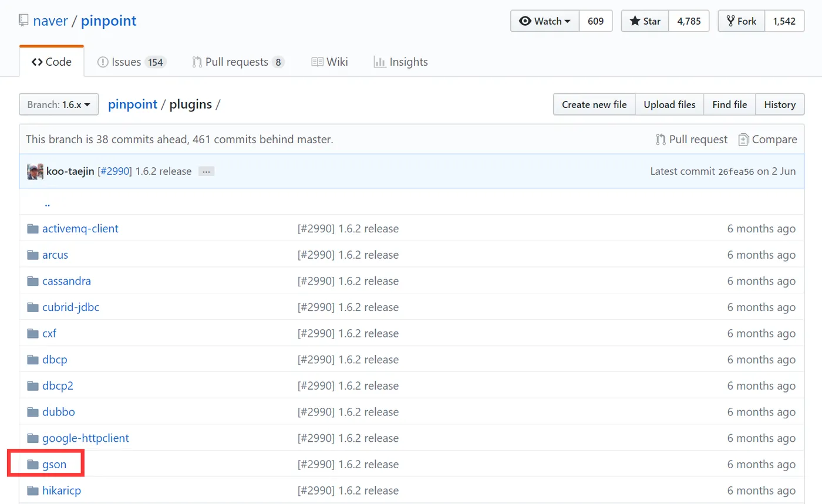
Task: Open the Watch dropdown button
Action: click(x=545, y=21)
